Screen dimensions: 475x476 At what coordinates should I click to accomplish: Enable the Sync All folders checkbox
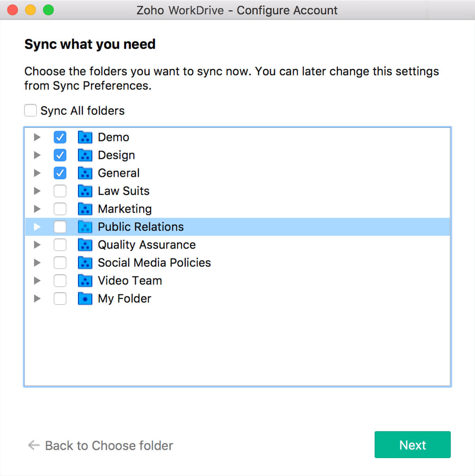point(30,110)
